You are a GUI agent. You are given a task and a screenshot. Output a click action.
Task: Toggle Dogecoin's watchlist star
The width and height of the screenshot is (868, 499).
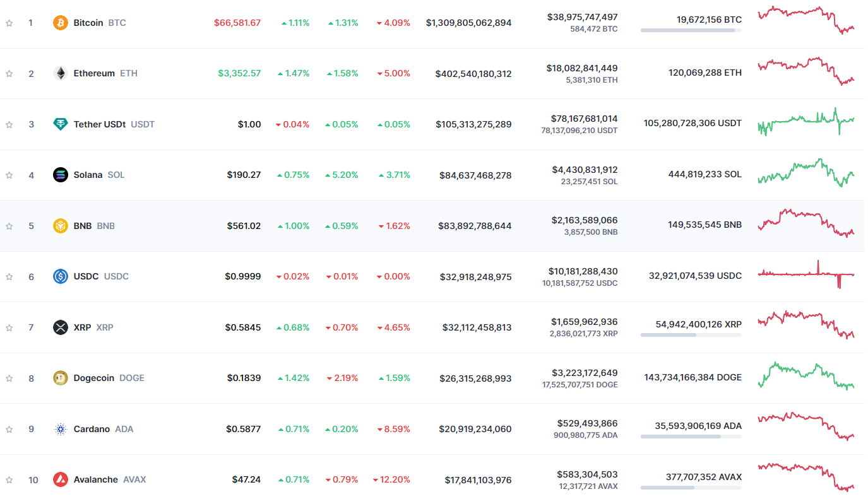coord(9,378)
